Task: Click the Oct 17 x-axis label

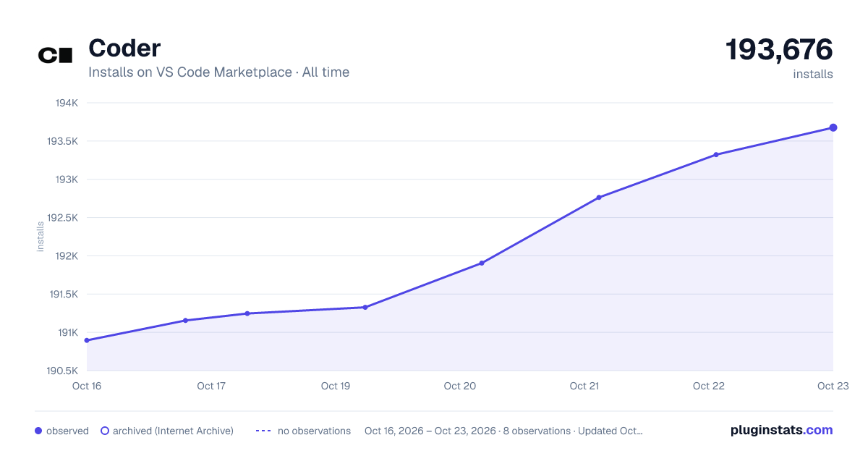Action: pos(211,386)
